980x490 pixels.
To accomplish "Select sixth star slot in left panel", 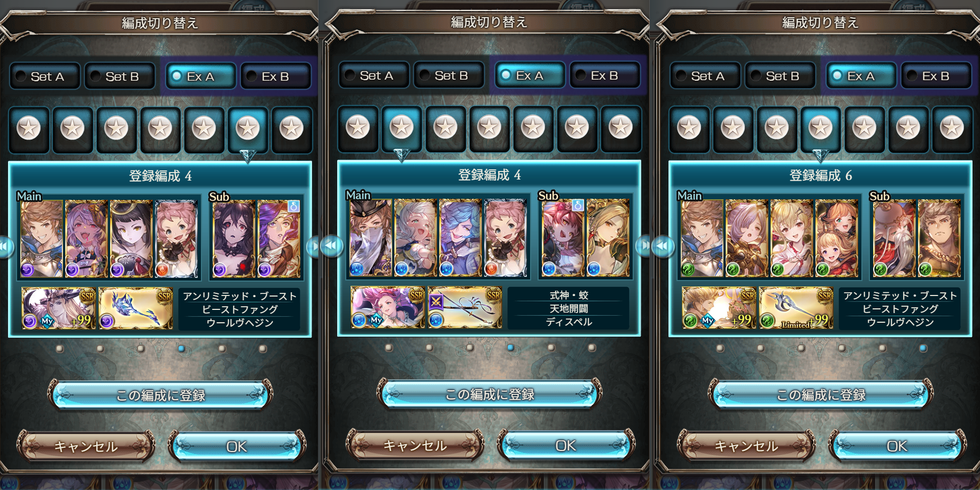I will pyautogui.click(x=248, y=129).
